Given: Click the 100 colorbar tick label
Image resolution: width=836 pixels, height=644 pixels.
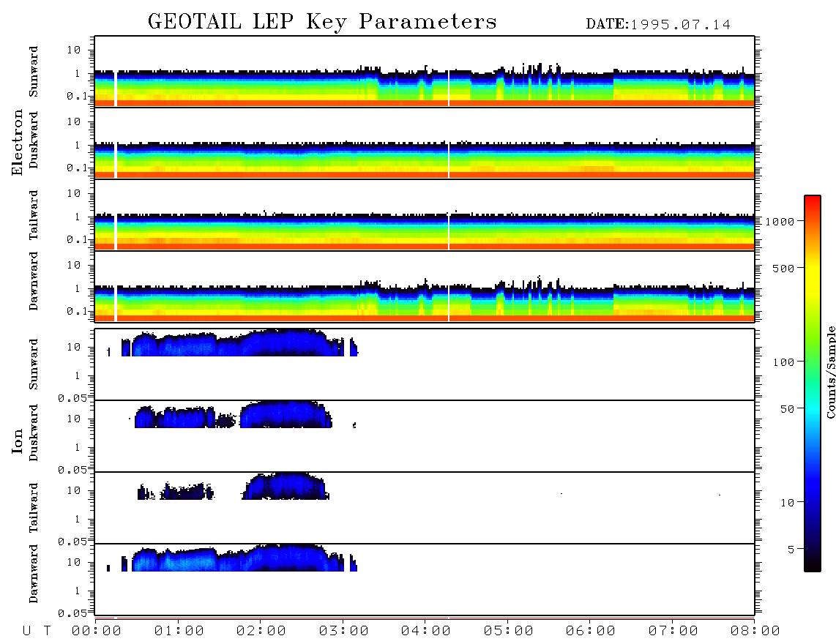Looking at the screenshot, I should click(x=783, y=362).
